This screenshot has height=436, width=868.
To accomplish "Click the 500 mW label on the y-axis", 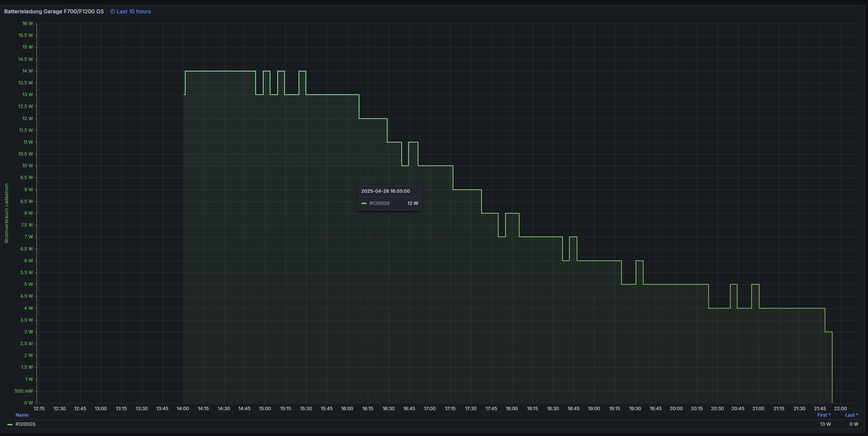I will click(24, 391).
